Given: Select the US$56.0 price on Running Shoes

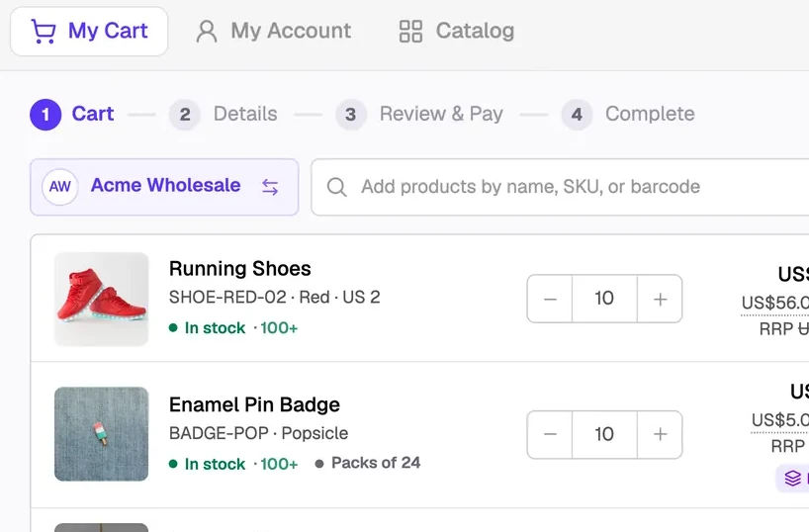Looking at the screenshot, I should (775, 303).
